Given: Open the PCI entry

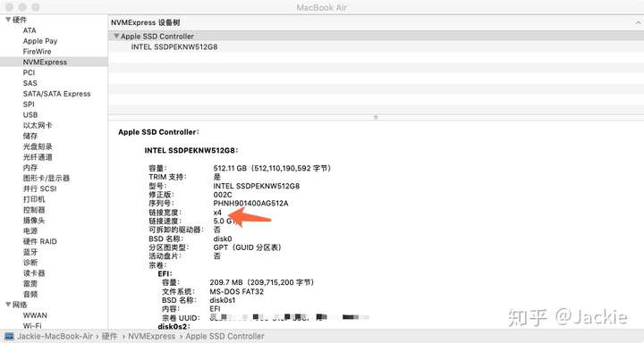Looking at the screenshot, I should (x=29, y=72).
